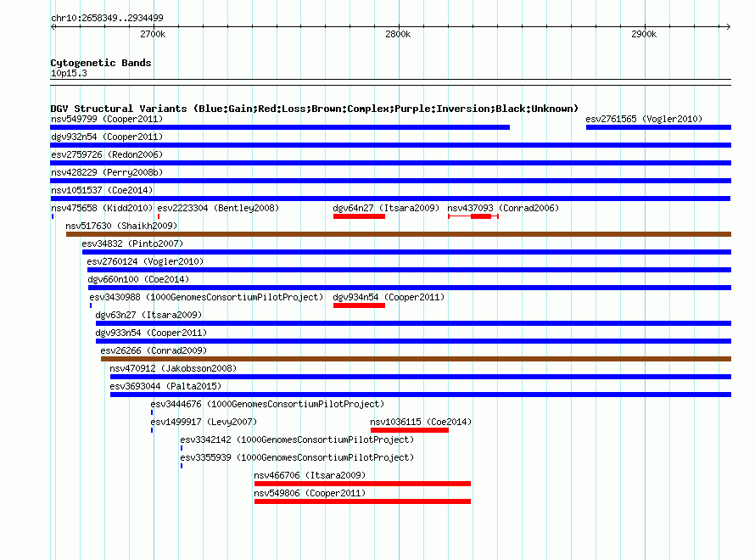Select the dgv660n100 (Coe2014) variant label
Viewport: 755px width, 560px height.
[138, 279]
